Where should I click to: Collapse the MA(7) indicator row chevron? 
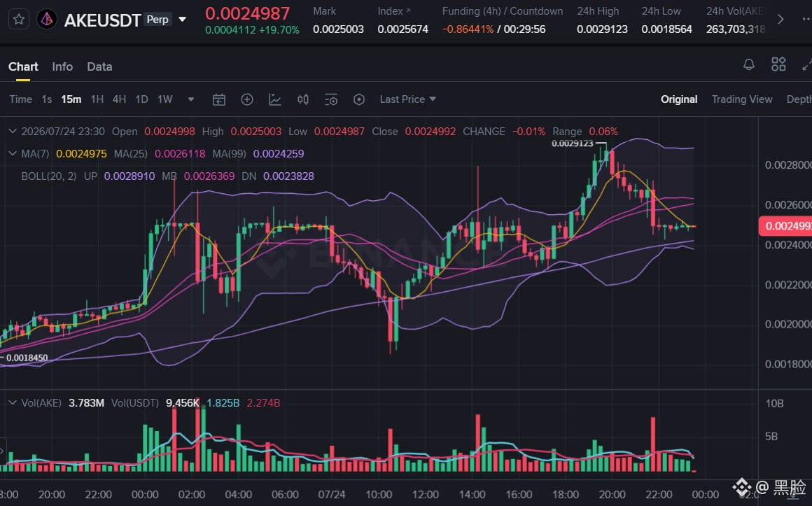tap(13, 154)
